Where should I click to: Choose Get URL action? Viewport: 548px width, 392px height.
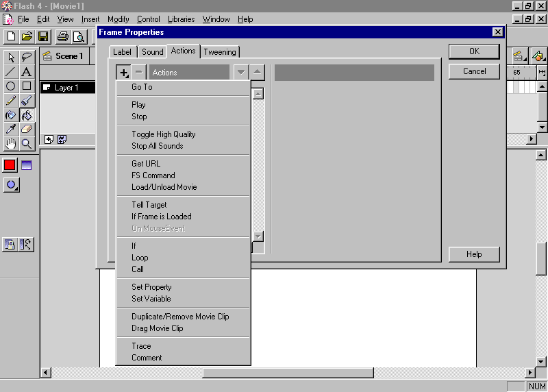[x=183, y=164]
